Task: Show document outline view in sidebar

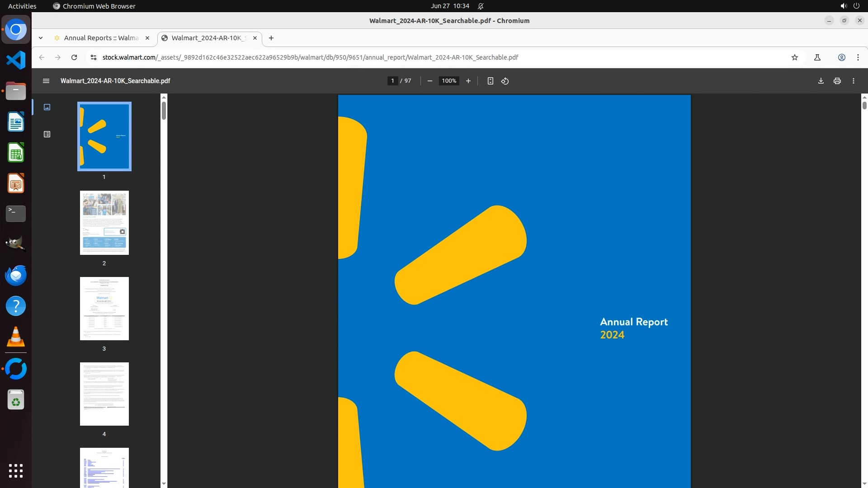Action: (x=47, y=134)
